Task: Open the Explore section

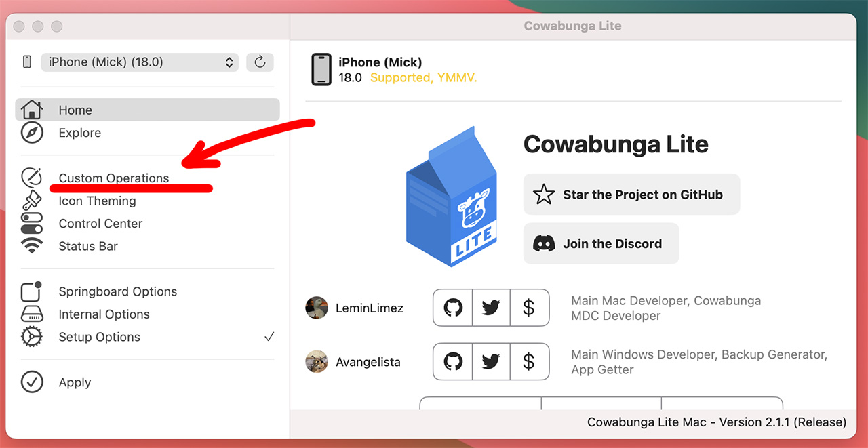Action: pos(79,133)
